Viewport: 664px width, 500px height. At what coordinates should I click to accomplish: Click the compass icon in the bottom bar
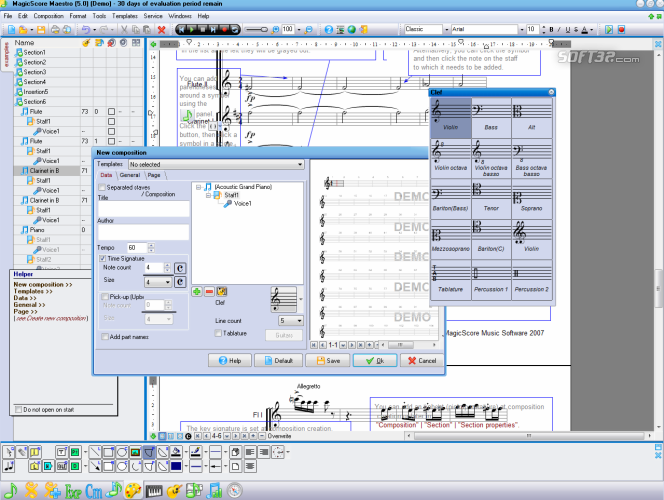[235, 491]
